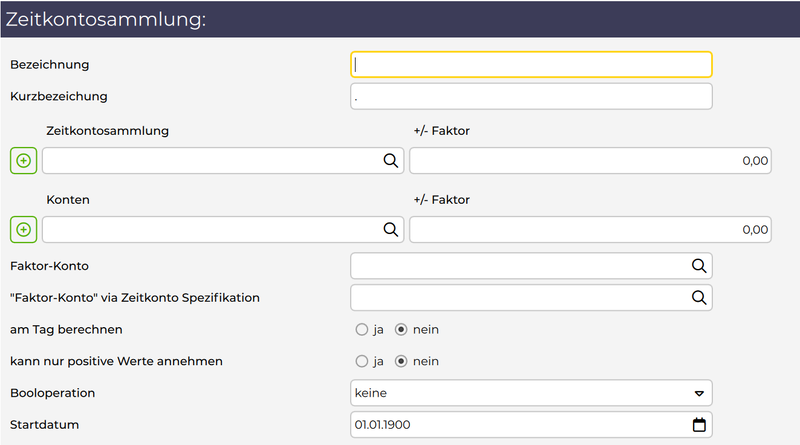Image resolution: width=800 pixels, height=445 pixels.
Task: Select 'nein' for kann nur positive Werte annehmen
Action: coord(402,361)
